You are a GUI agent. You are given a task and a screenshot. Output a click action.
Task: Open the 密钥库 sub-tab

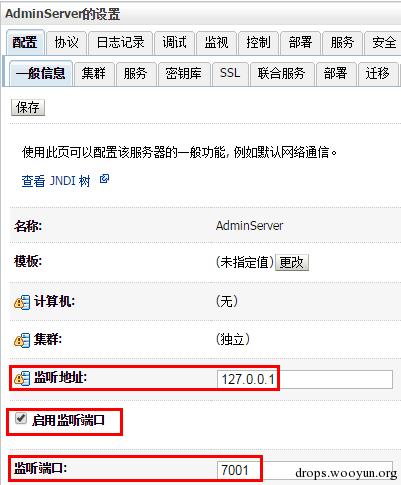[x=184, y=73]
